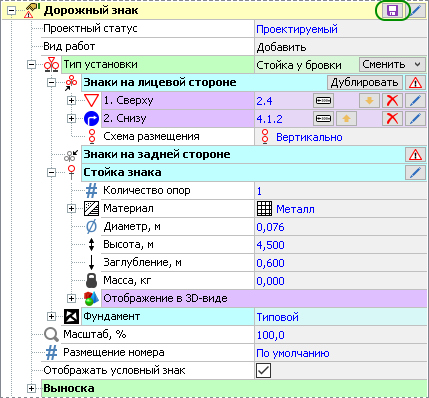Select the Схема размещения row label

point(151,136)
